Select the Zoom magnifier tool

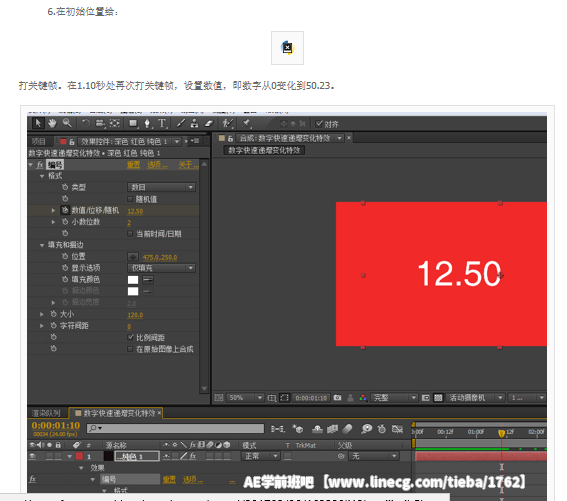click(67, 123)
